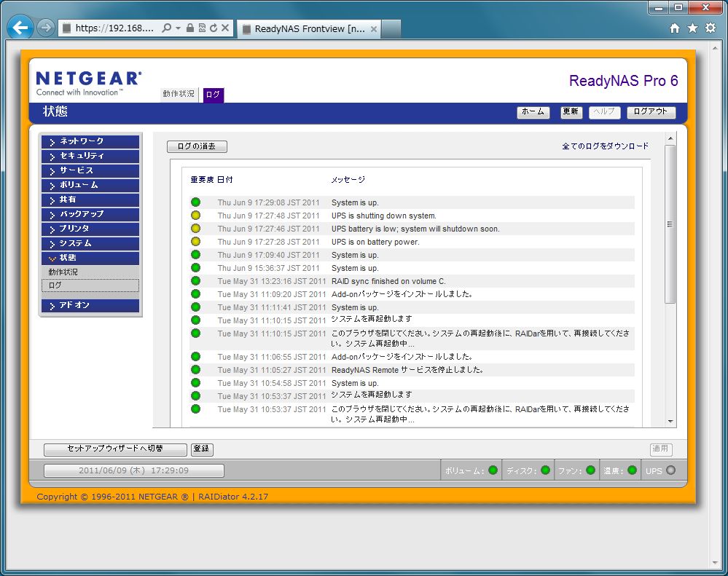Click the ボリューム status indicator light

click(x=493, y=470)
